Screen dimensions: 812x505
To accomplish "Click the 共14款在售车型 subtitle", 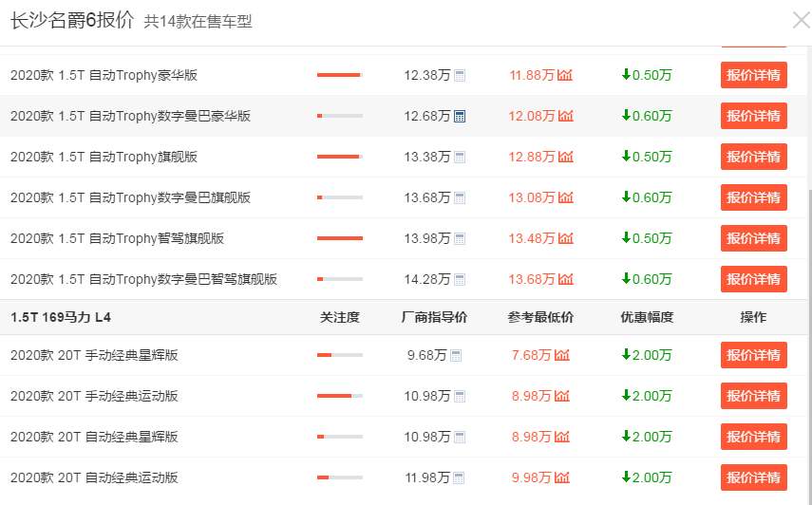I will tap(198, 22).
